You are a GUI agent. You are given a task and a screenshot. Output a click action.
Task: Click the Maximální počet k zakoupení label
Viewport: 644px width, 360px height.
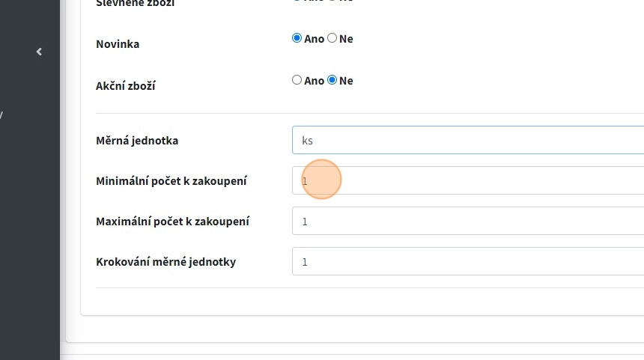(172, 222)
